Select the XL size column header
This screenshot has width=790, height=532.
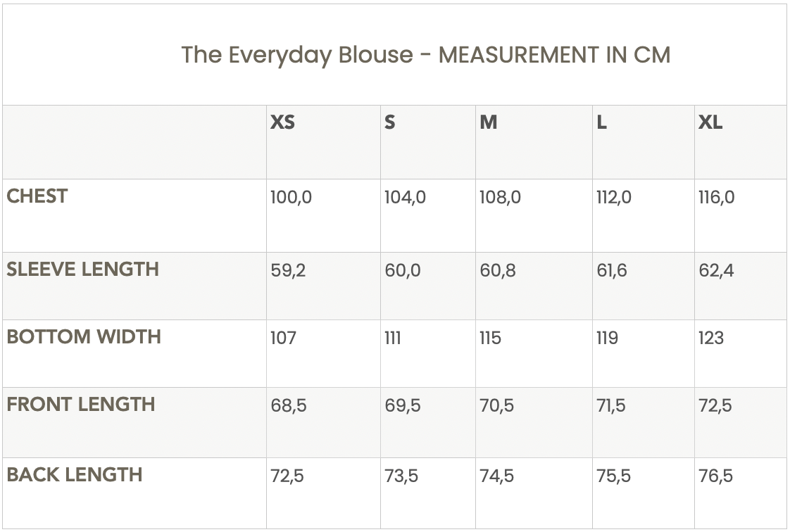[710, 122]
